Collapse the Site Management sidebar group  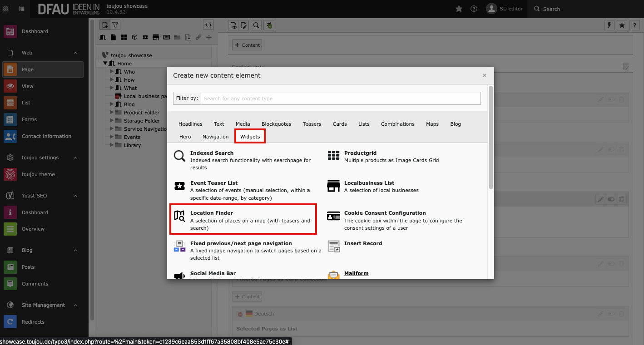tap(75, 305)
